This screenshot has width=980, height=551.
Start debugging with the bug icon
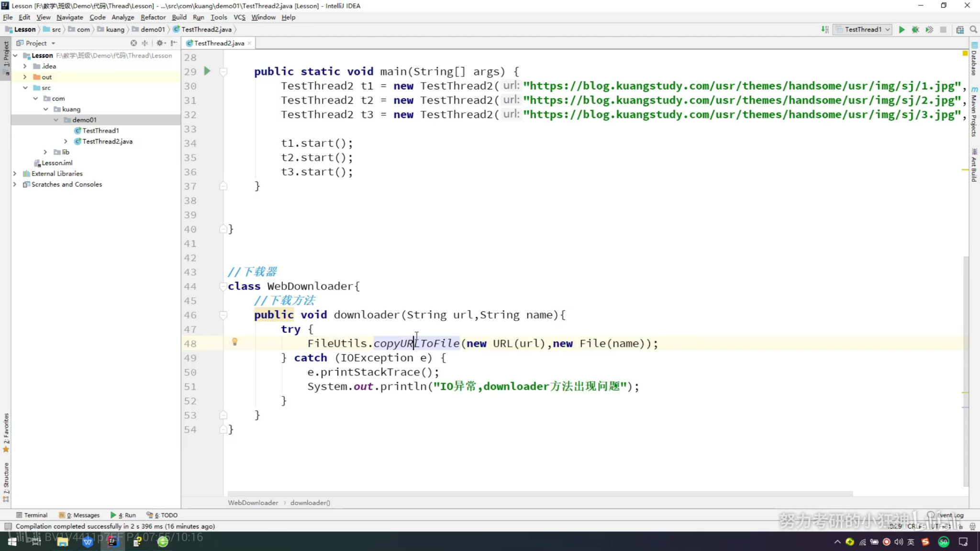coord(915,30)
